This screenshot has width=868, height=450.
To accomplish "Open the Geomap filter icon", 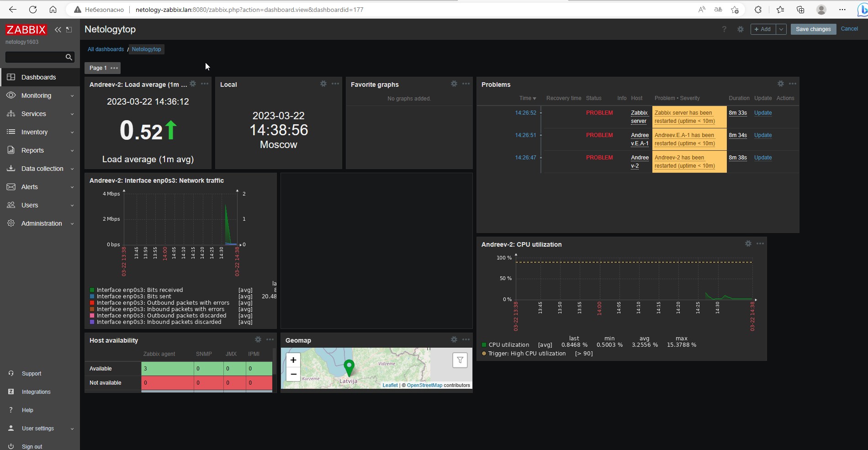I will tap(460, 360).
